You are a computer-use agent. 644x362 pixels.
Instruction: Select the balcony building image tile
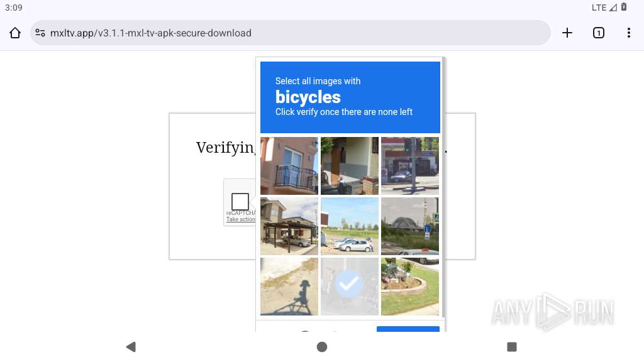coord(289,166)
